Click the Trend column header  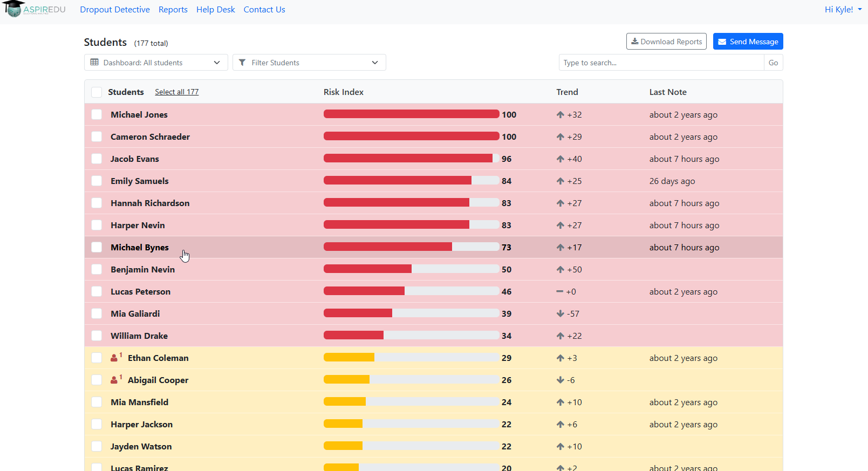(x=568, y=92)
